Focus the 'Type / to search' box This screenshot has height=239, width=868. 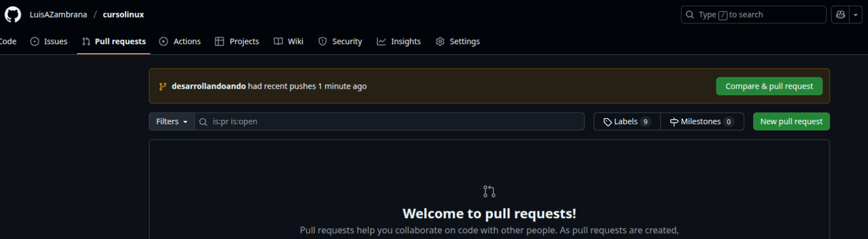753,15
